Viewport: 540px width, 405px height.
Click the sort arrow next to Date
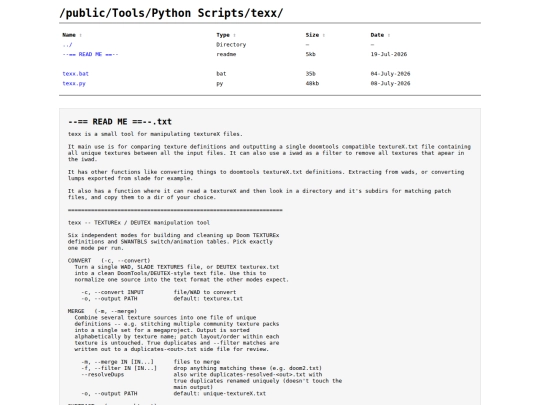[389, 35]
